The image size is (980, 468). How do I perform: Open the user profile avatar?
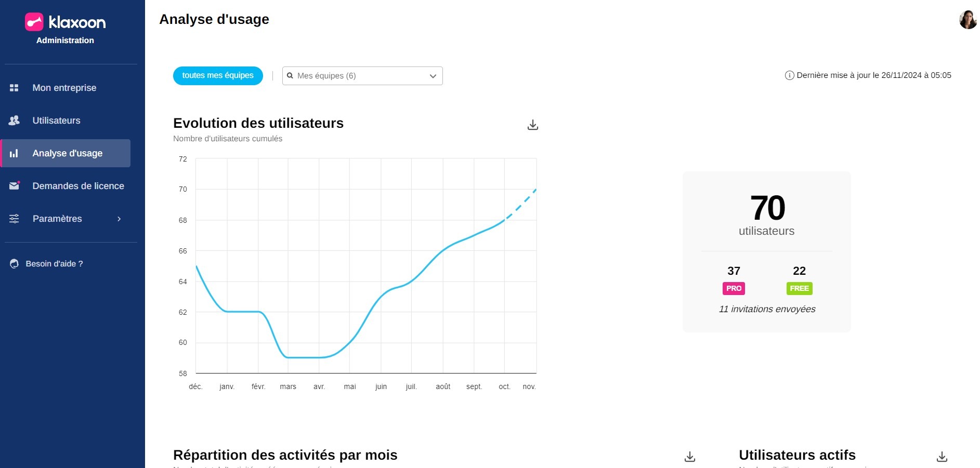coord(968,20)
